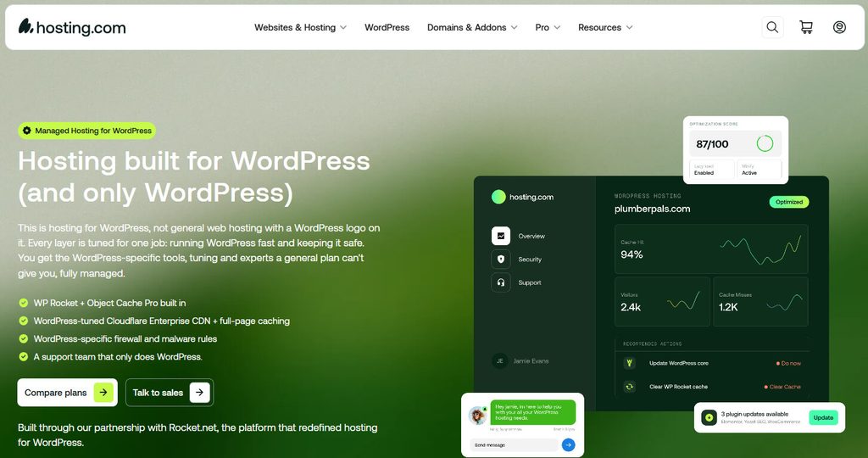The height and width of the screenshot is (458, 868).
Task: Click the Talk to sales button
Action: pyautogui.click(x=170, y=393)
